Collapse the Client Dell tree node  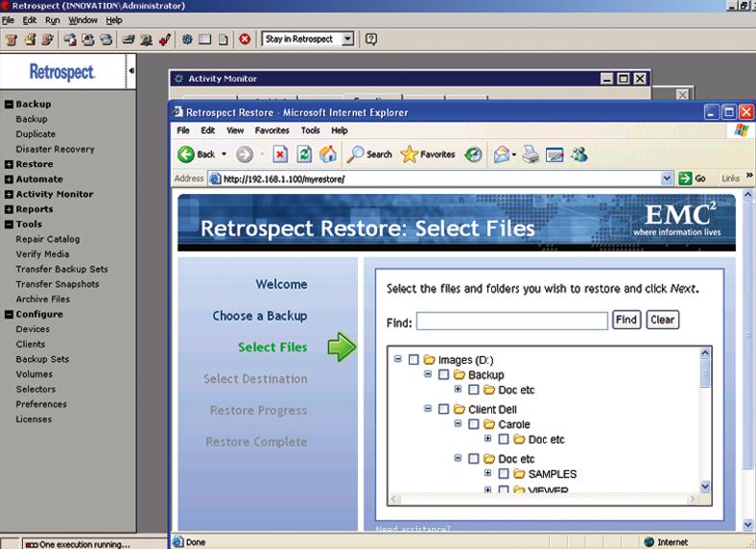point(428,408)
